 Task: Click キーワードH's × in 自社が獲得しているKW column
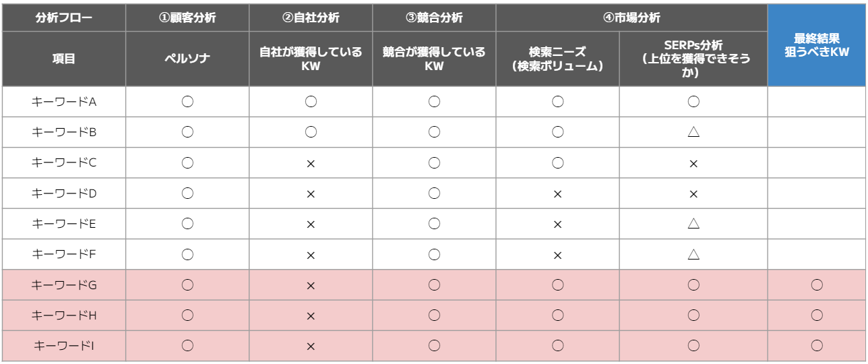[311, 315]
